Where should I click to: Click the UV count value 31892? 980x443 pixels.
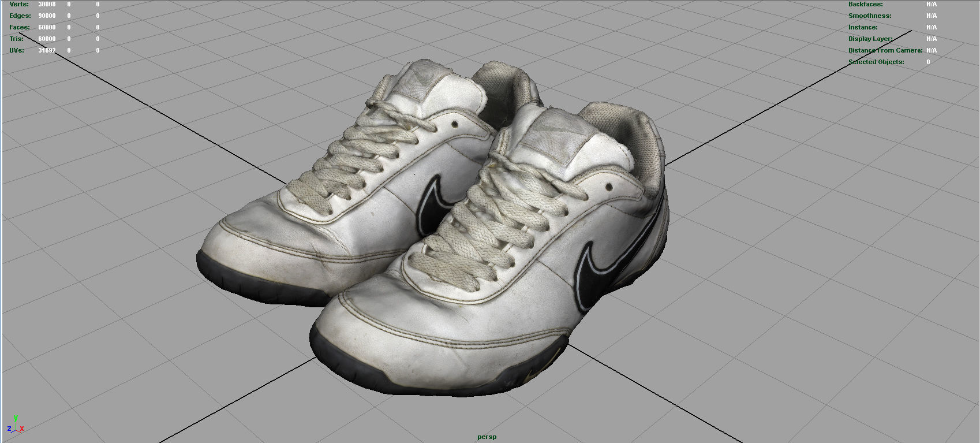47,50
